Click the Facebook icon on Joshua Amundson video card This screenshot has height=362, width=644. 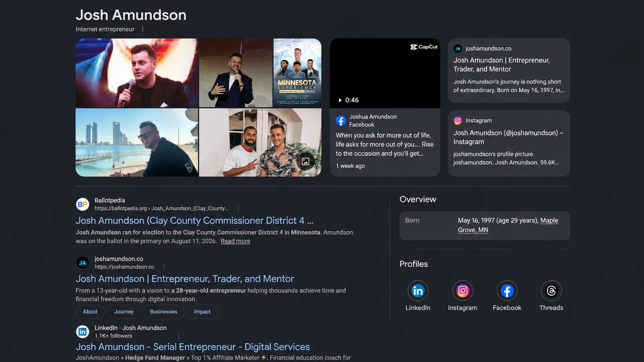click(x=341, y=121)
